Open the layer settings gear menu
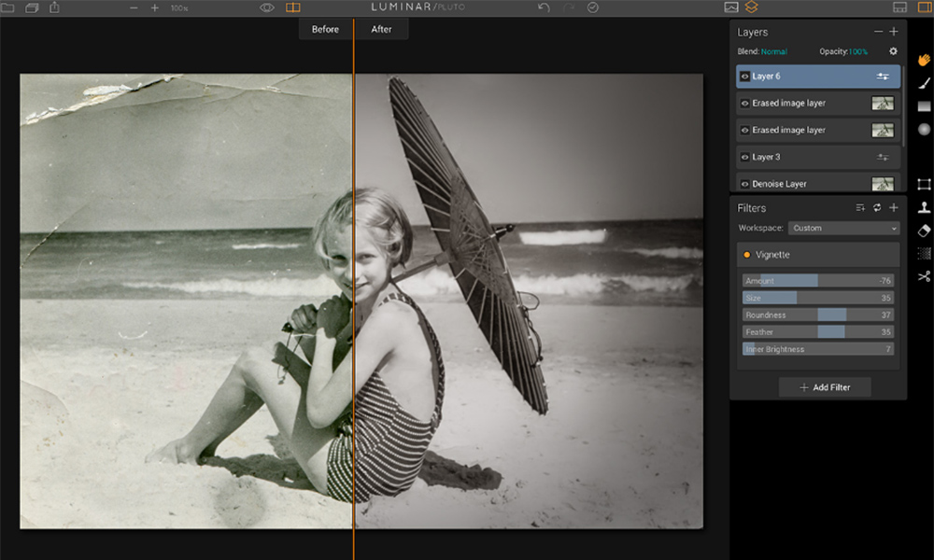 tap(893, 51)
